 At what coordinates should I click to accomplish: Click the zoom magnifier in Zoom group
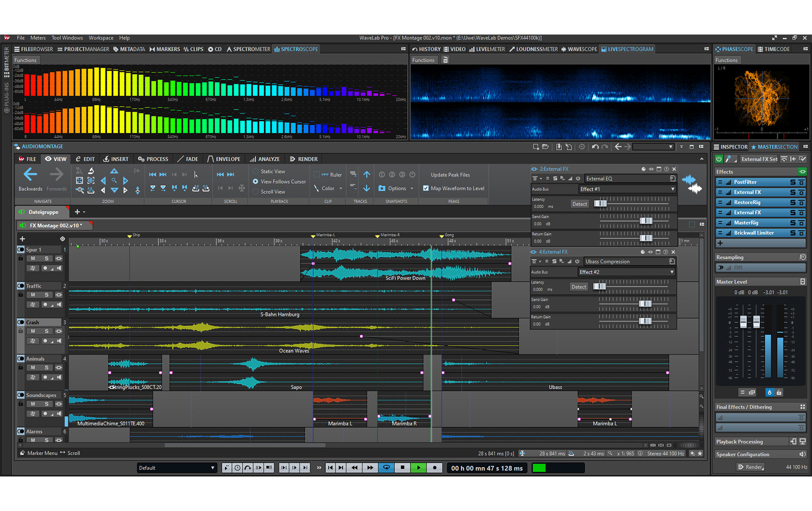coord(114,180)
